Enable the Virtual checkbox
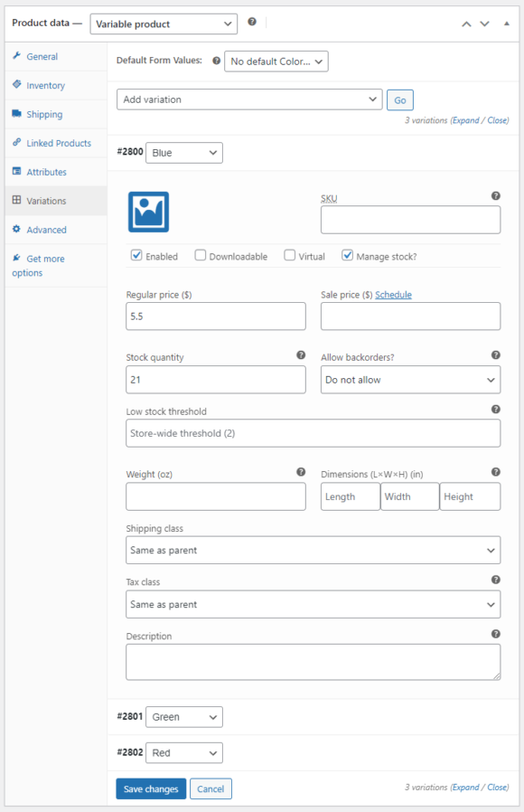Image resolution: width=524 pixels, height=812 pixels. [x=289, y=256]
